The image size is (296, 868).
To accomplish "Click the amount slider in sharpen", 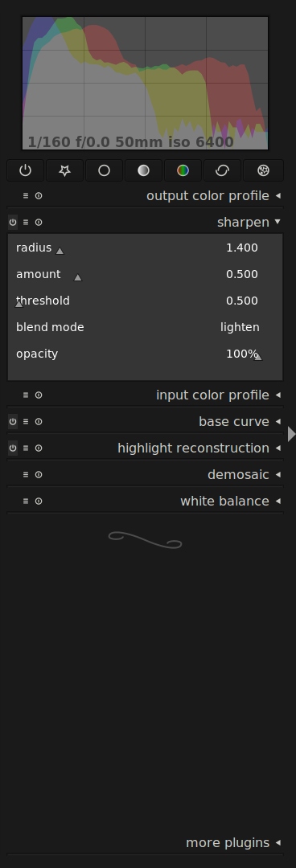I will pyautogui.click(x=138, y=275).
